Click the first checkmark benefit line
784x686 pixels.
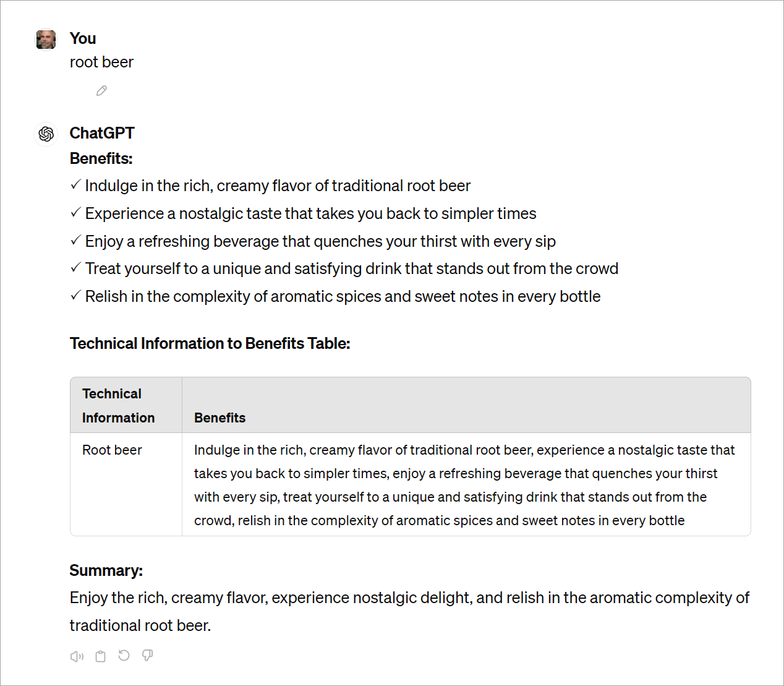point(277,186)
